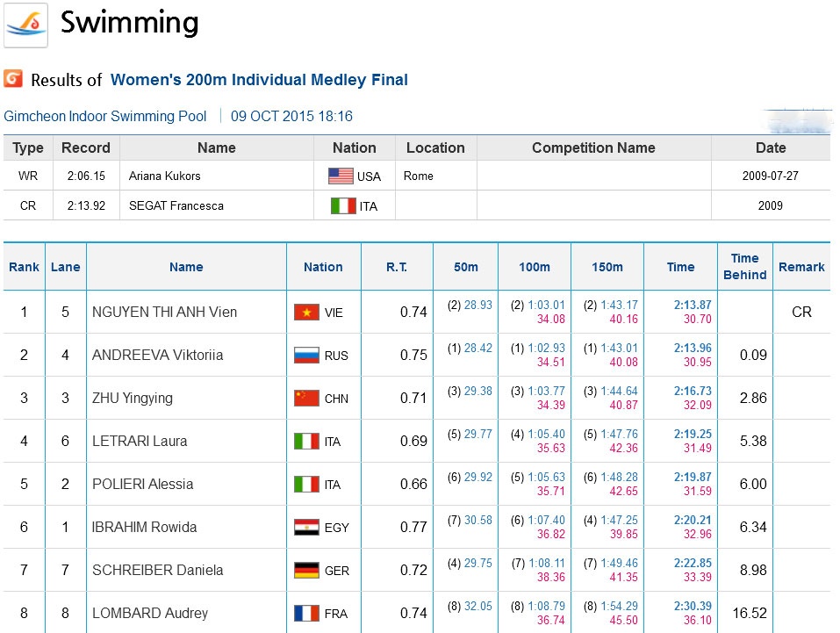The width and height of the screenshot is (840, 633).
Task: Click swimmer name NGUYEN THI ANH Vien
Action: pos(164,312)
